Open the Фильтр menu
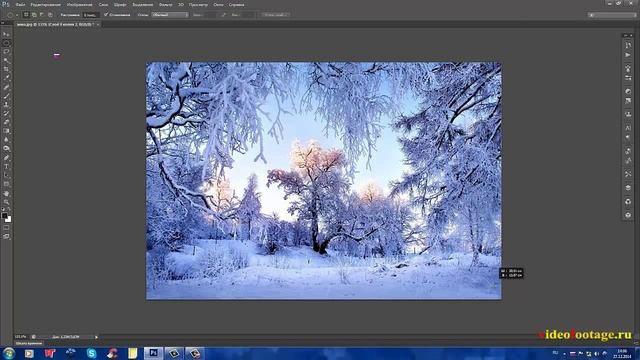Screen dimensions: 640x360 click(165, 4)
